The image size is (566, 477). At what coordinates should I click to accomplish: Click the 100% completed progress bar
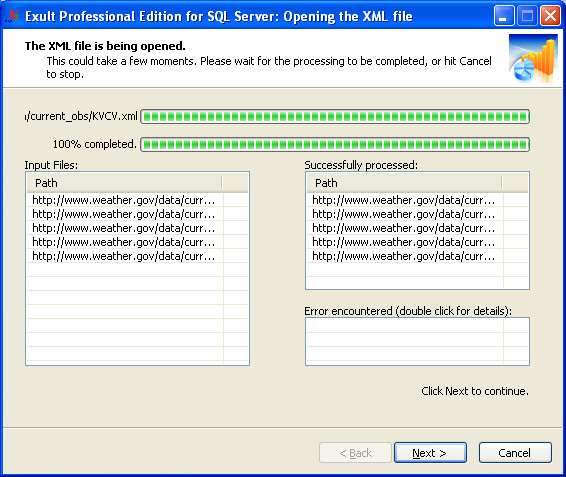(x=335, y=144)
